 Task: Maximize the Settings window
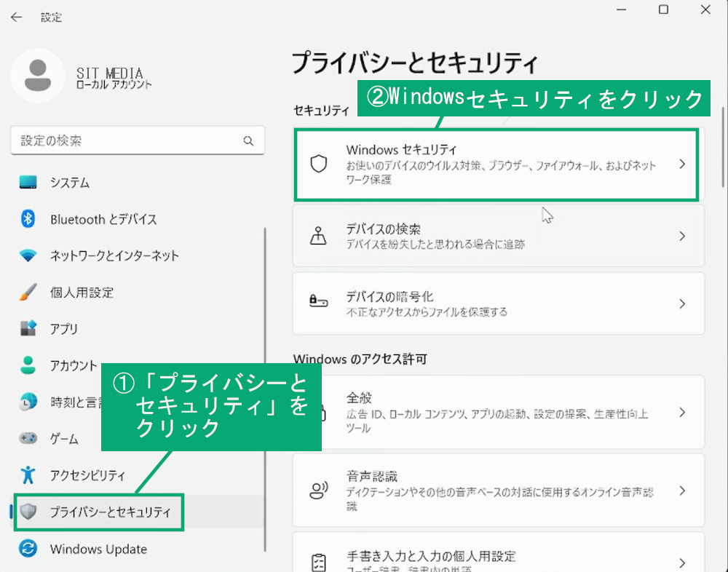click(x=663, y=9)
